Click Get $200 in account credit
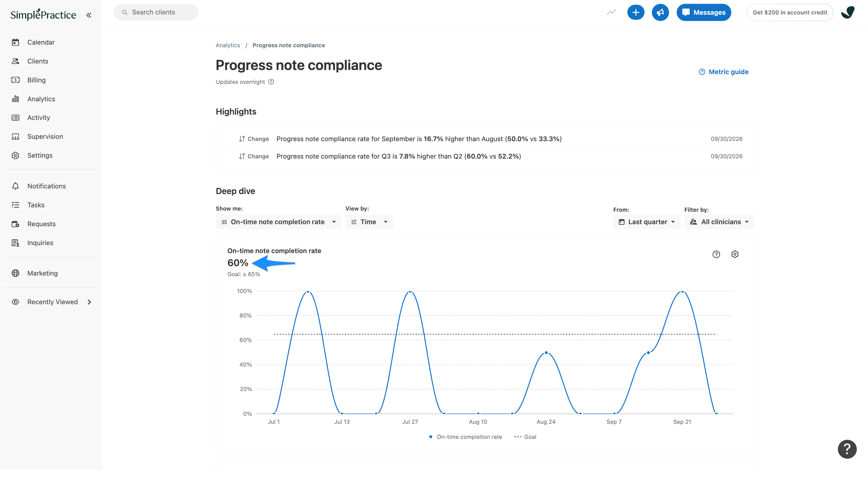This screenshot has width=868, height=482. tap(789, 12)
